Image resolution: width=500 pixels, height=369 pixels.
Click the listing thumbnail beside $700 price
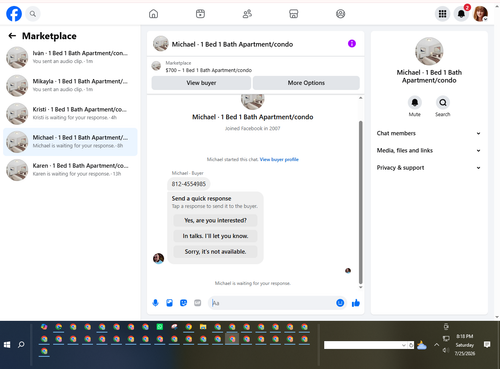[156, 66]
